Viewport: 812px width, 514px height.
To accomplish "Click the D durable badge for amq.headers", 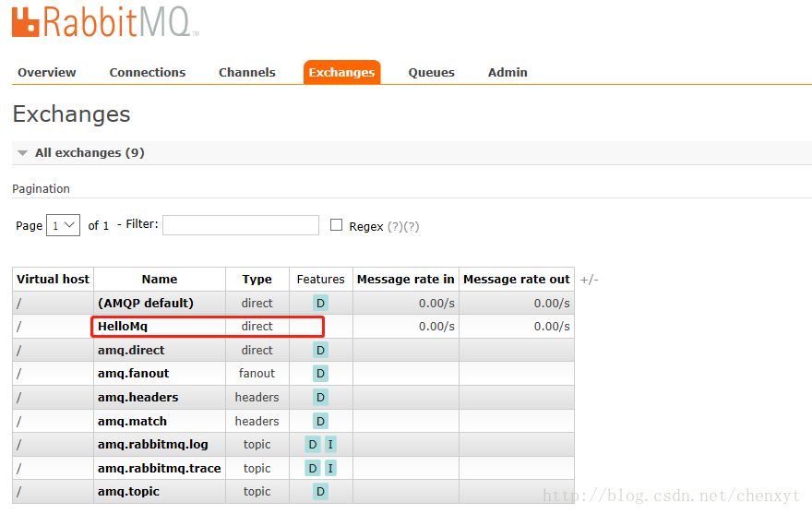I will [x=320, y=398].
